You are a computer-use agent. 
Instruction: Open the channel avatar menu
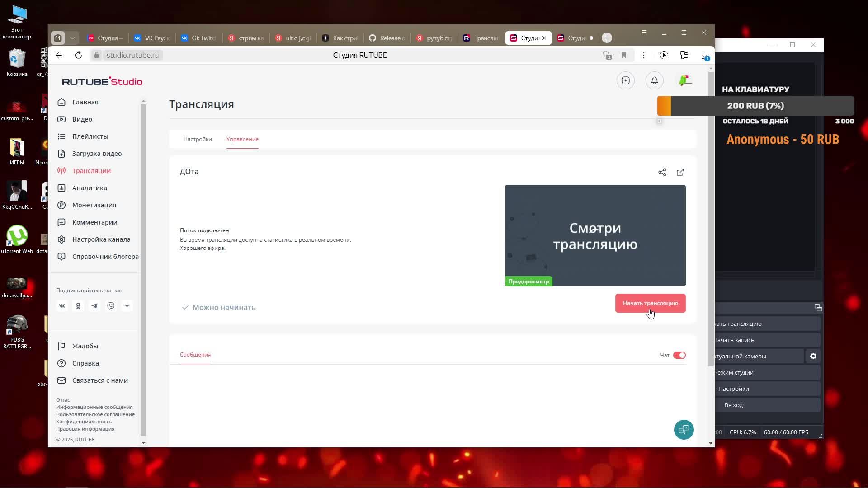pyautogui.click(x=685, y=80)
